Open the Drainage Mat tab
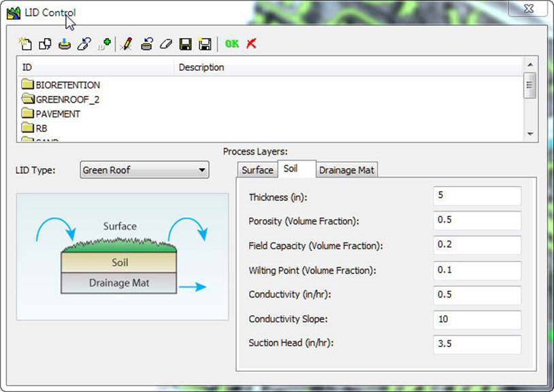The height and width of the screenshot is (392, 554). pos(346,169)
